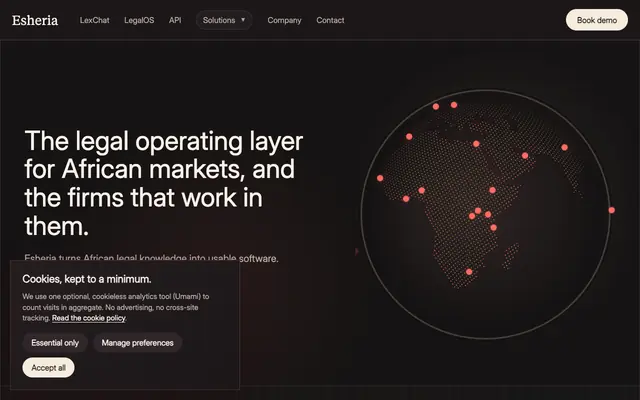Click the Book demo button

(597, 20)
